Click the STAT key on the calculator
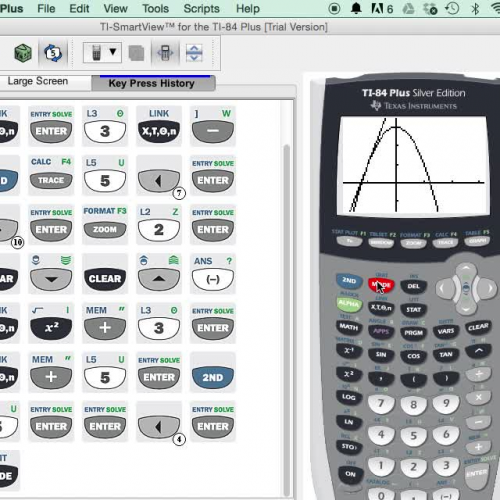 click(x=413, y=310)
